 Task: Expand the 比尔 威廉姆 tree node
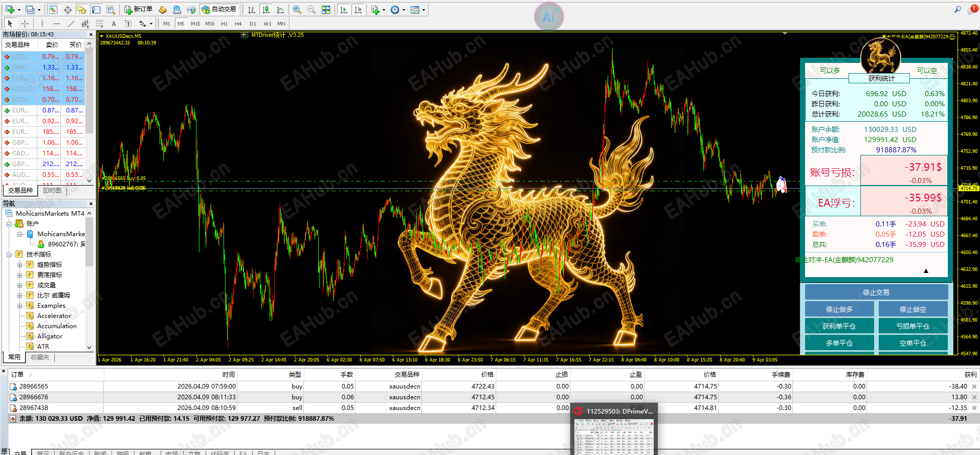[x=20, y=295]
